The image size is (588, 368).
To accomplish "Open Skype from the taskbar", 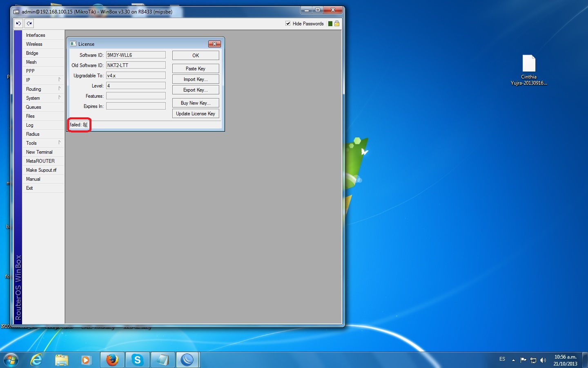I will 138,360.
